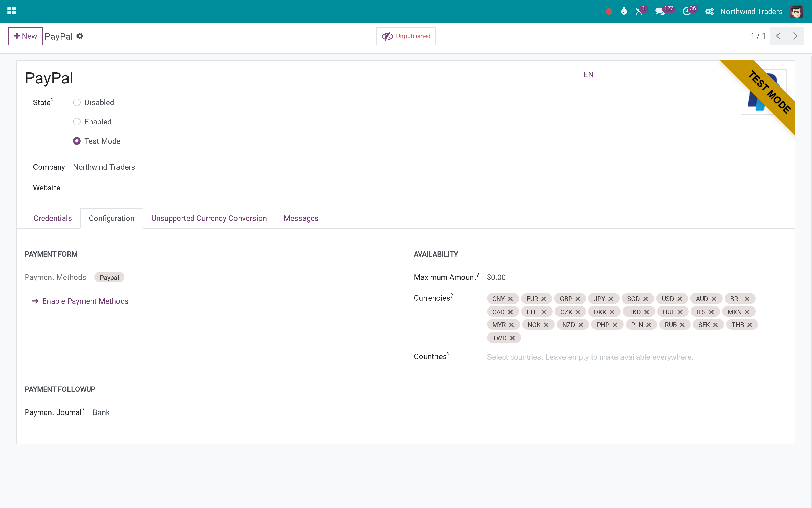Remove the MYR currency tag
The height and width of the screenshot is (508, 812).
(511, 325)
